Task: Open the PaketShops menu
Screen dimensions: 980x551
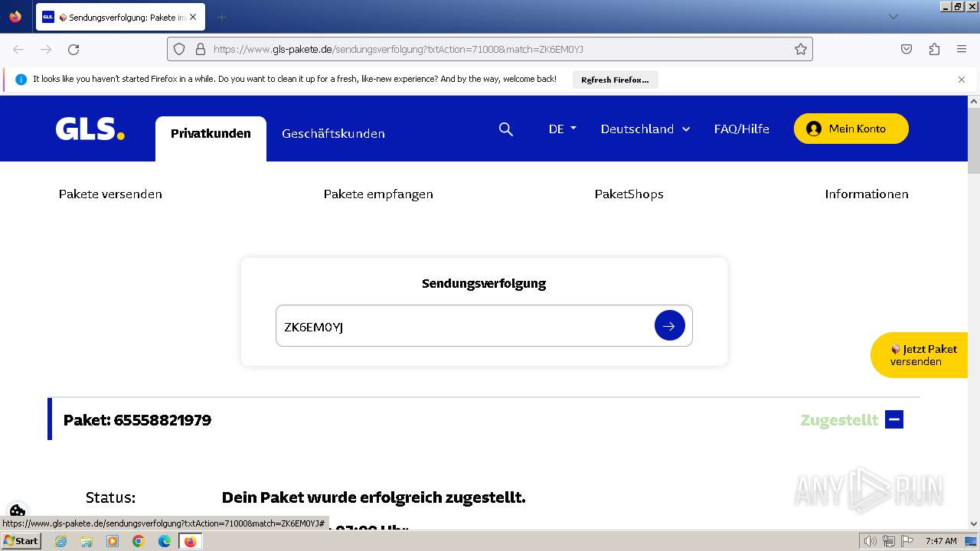Action: 629,194
